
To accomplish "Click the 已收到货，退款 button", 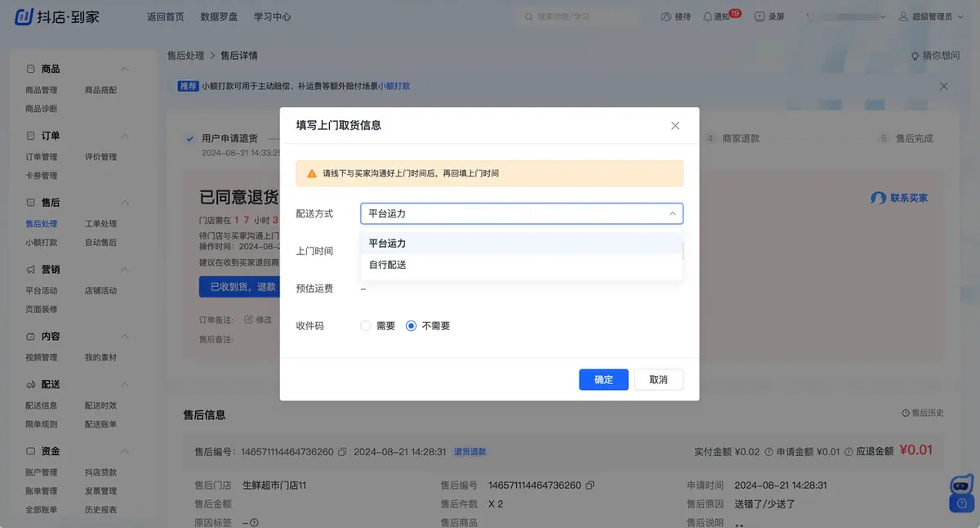I will pyautogui.click(x=239, y=287).
